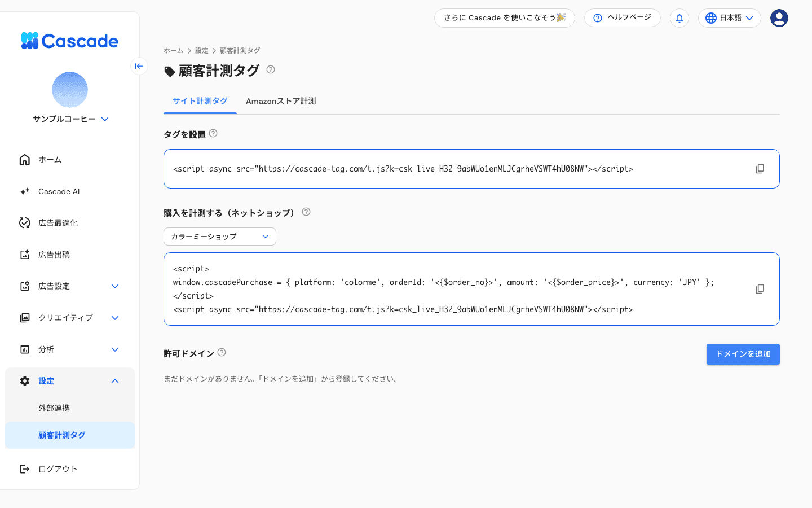Click the site tag script text box
812x508 pixels.
pyautogui.click(x=471, y=169)
